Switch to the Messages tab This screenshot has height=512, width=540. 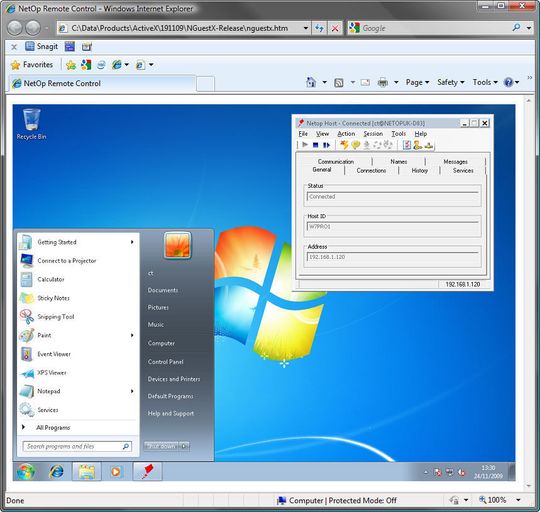(x=455, y=161)
